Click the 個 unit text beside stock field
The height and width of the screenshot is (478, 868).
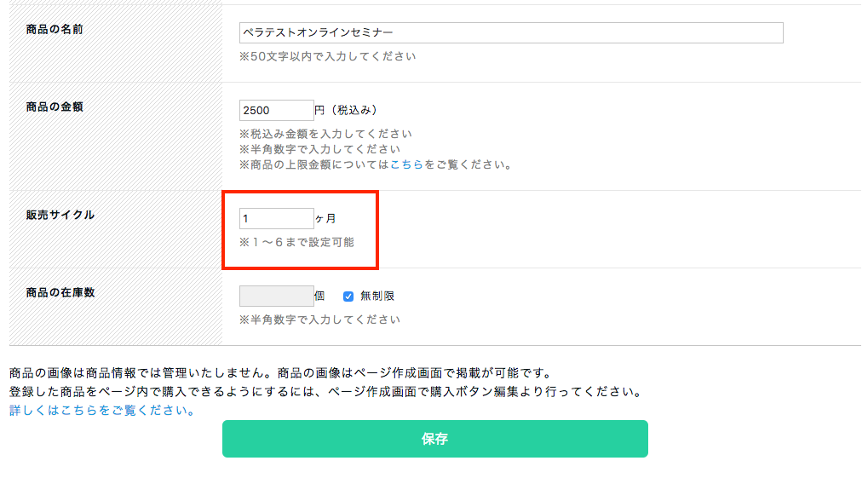pyautogui.click(x=319, y=296)
